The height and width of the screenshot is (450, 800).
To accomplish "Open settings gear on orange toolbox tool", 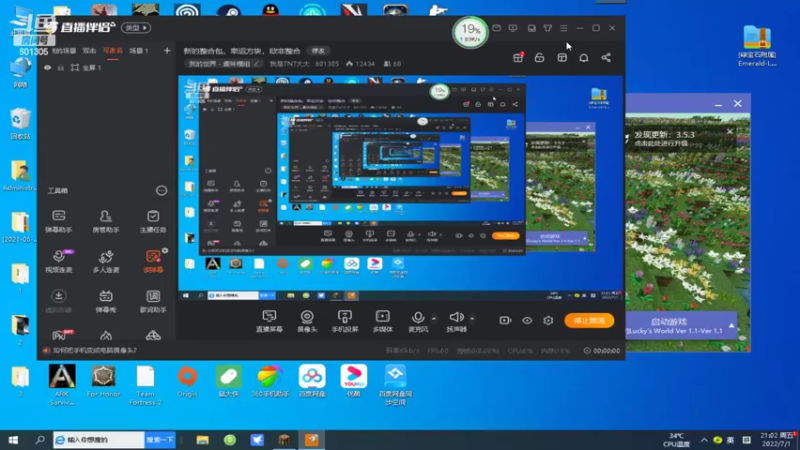I will (x=165, y=251).
